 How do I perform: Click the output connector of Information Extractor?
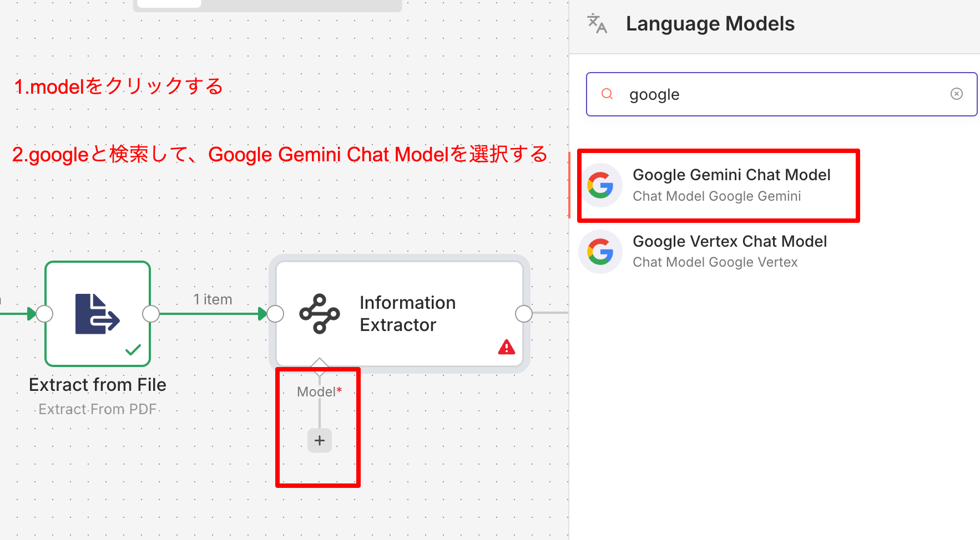[523, 314]
